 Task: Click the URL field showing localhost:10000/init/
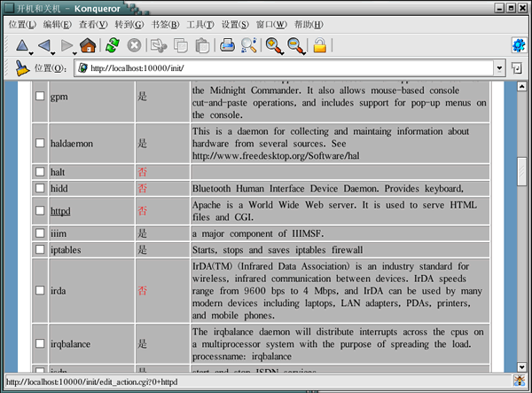[285, 68]
